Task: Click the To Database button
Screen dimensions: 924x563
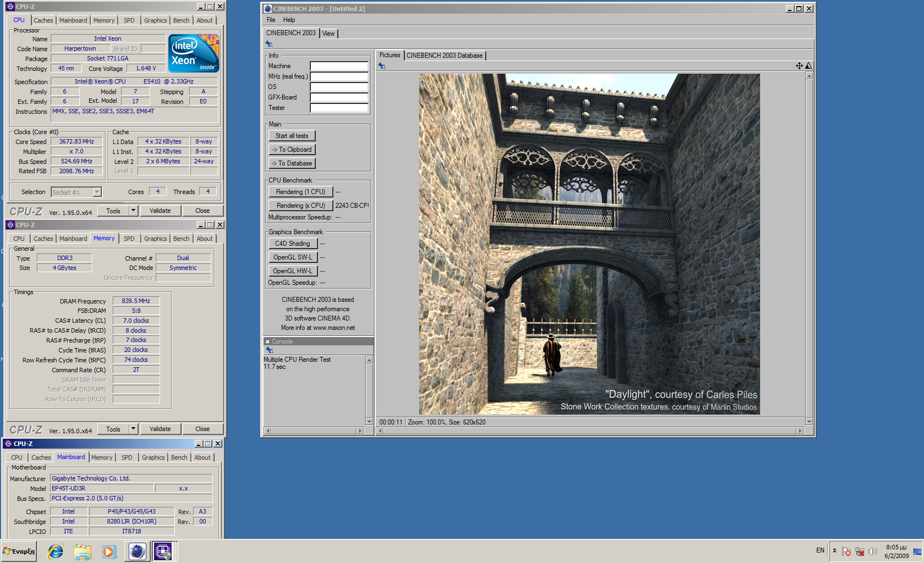Action: coord(292,163)
